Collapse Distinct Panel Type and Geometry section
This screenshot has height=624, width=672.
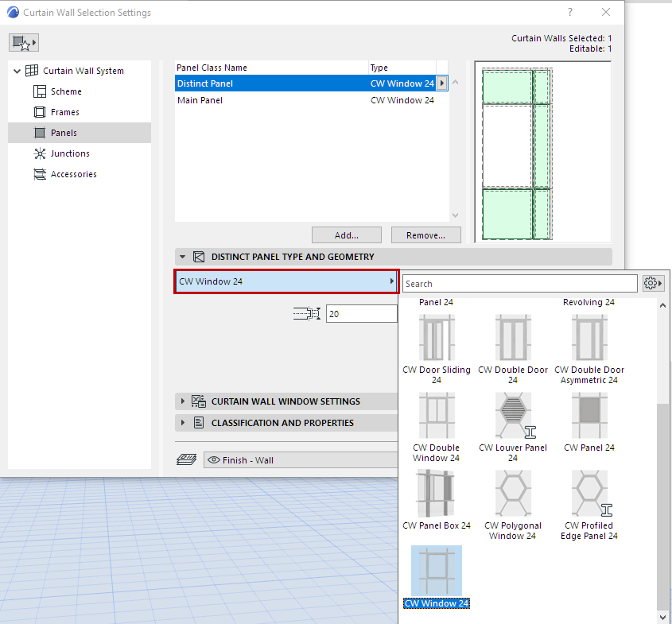183,257
